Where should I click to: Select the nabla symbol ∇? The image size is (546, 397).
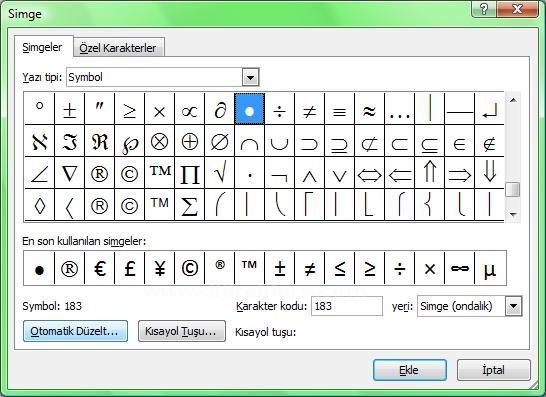70,173
